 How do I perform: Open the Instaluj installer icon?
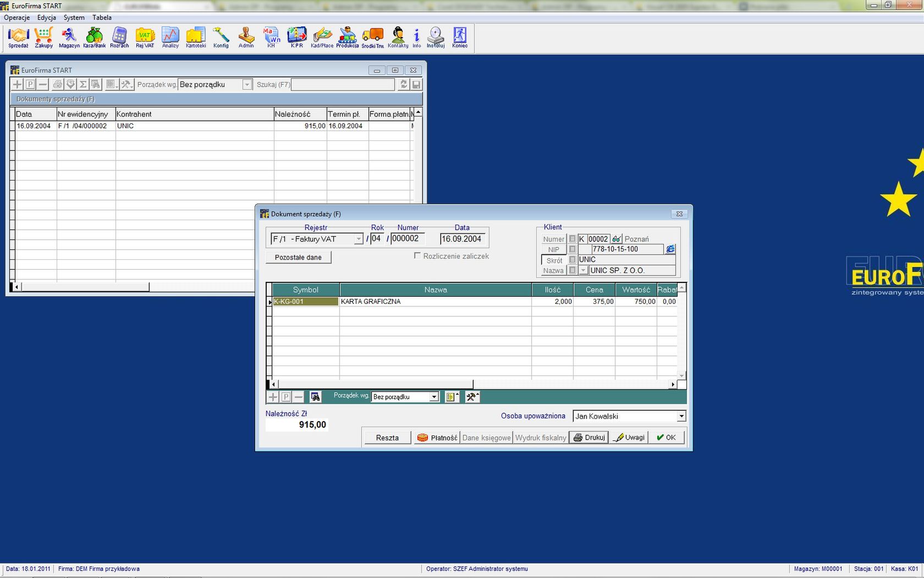[x=436, y=37]
